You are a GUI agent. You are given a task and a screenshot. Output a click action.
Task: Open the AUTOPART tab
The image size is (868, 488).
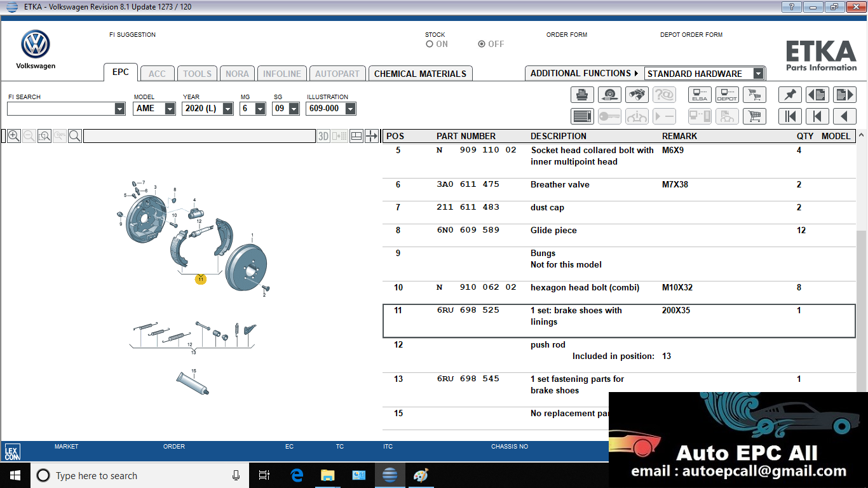point(337,74)
